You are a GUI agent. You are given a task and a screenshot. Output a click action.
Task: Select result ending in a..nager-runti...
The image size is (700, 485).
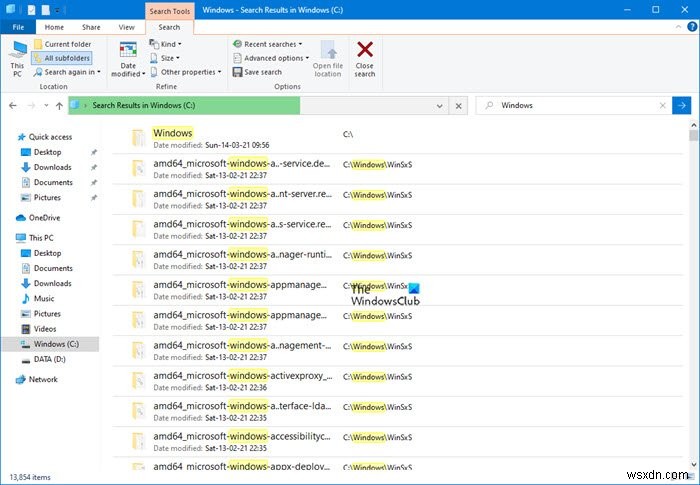(397, 260)
